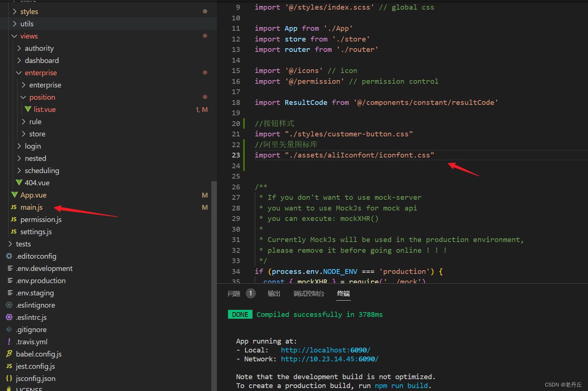Expand the rule folder

pos(23,122)
